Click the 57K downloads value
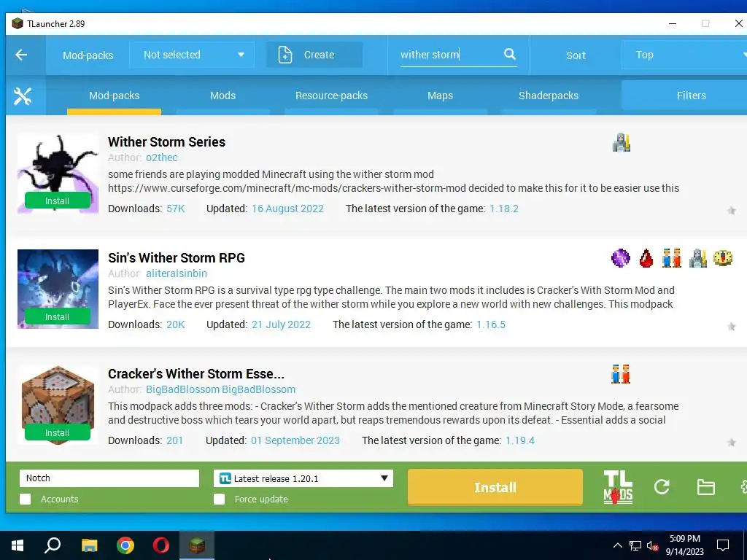The image size is (747, 560). pos(175,209)
